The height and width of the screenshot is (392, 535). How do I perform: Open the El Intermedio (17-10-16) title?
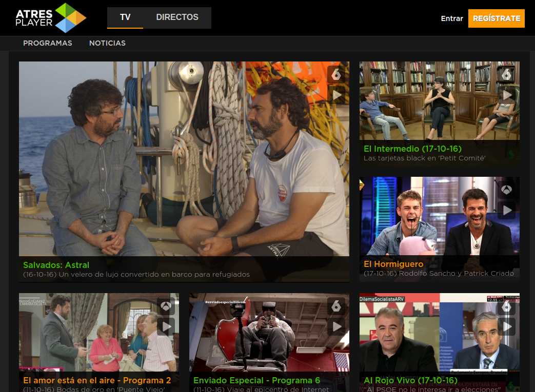click(412, 149)
